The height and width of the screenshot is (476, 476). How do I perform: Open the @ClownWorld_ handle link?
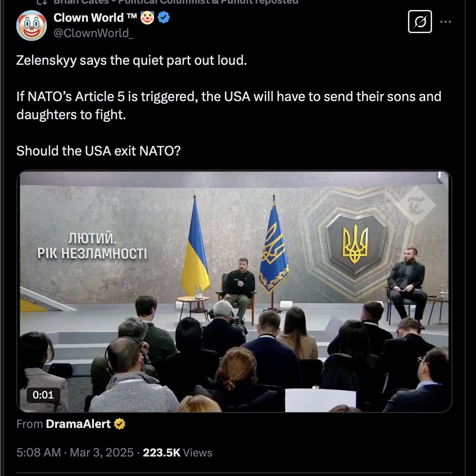(x=93, y=33)
